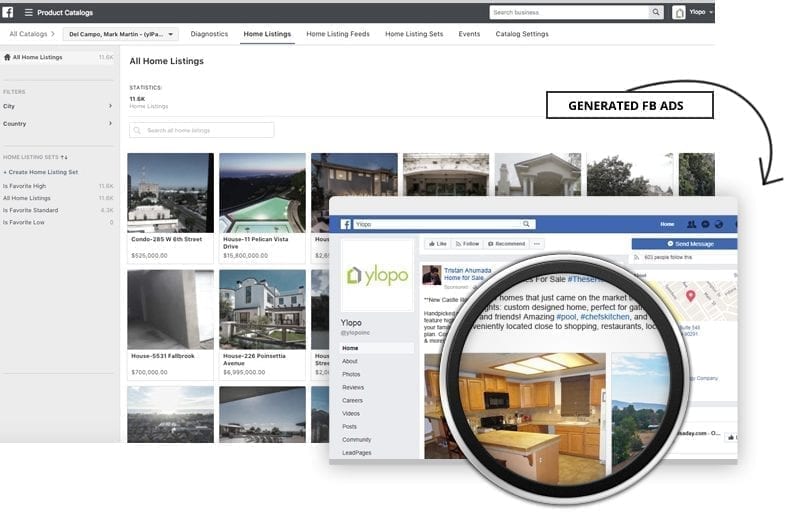Switch to the Home Listings tab
793x512 pixels.
point(267,34)
